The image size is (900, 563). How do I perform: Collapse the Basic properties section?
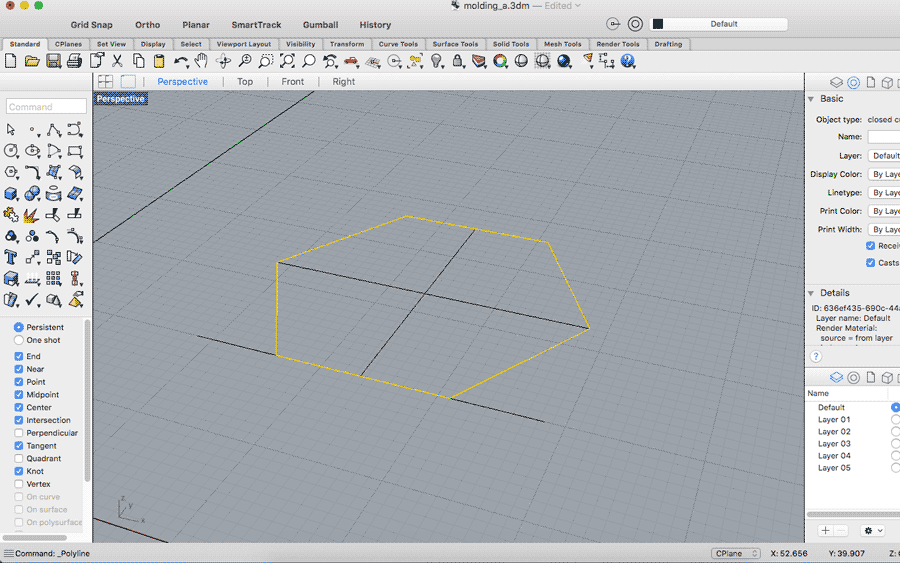[811, 99]
